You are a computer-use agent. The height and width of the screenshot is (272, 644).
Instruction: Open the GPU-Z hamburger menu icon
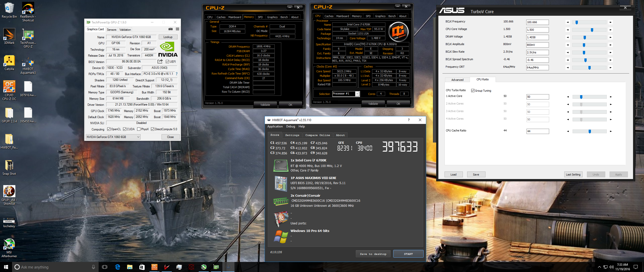[x=177, y=29]
